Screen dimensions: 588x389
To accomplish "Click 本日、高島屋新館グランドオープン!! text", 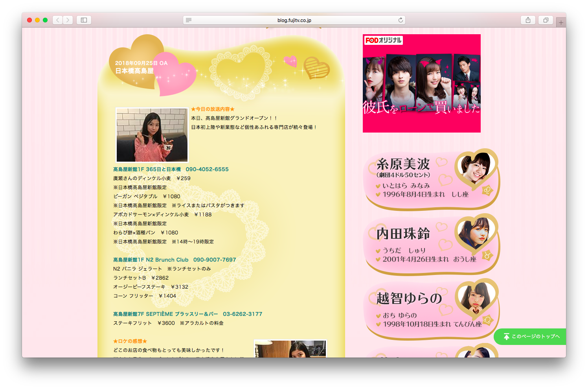I will coord(235,118).
